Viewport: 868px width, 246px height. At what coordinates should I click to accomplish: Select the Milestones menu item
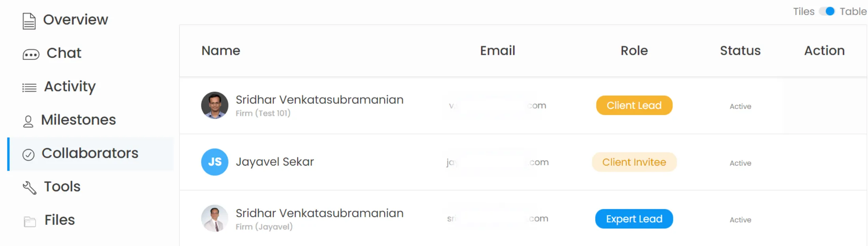coord(79,120)
